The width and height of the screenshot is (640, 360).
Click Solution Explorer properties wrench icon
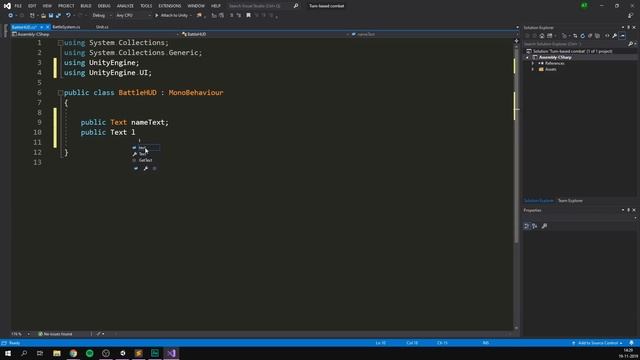tap(615, 36)
